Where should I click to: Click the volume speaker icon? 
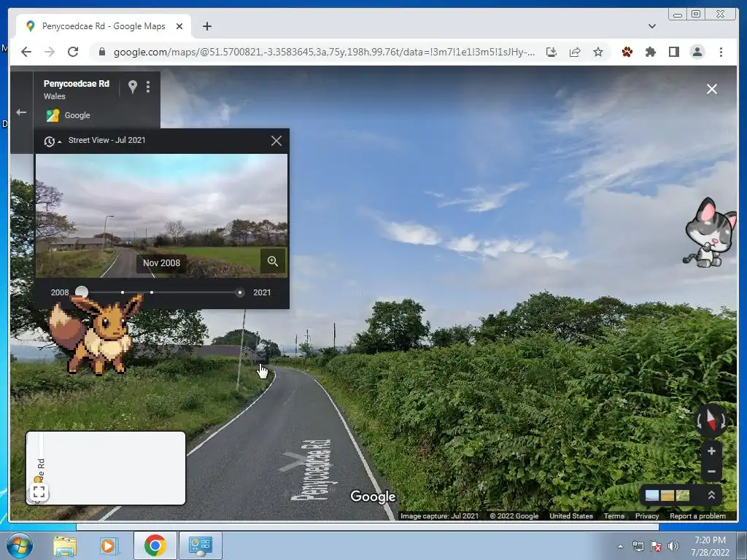click(673, 546)
